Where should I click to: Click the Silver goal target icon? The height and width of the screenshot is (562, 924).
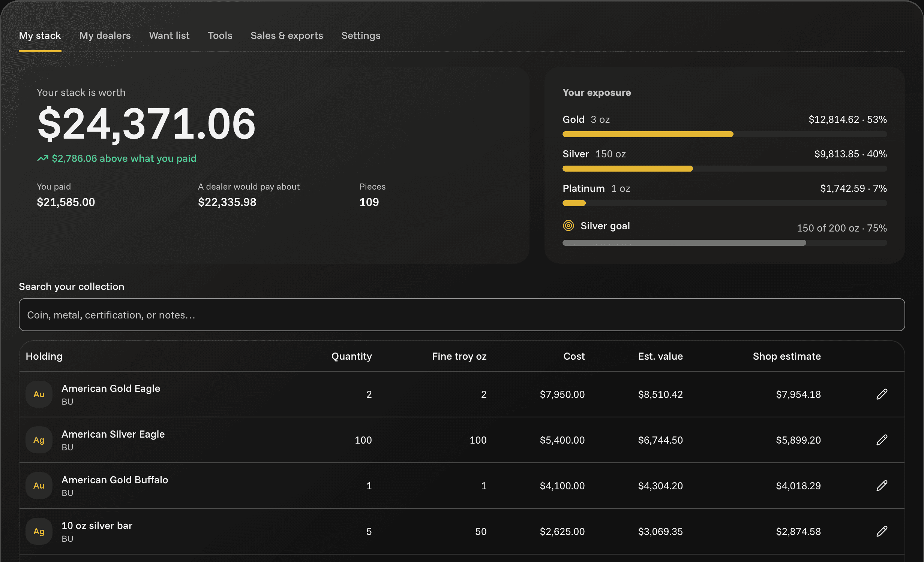[x=568, y=226]
